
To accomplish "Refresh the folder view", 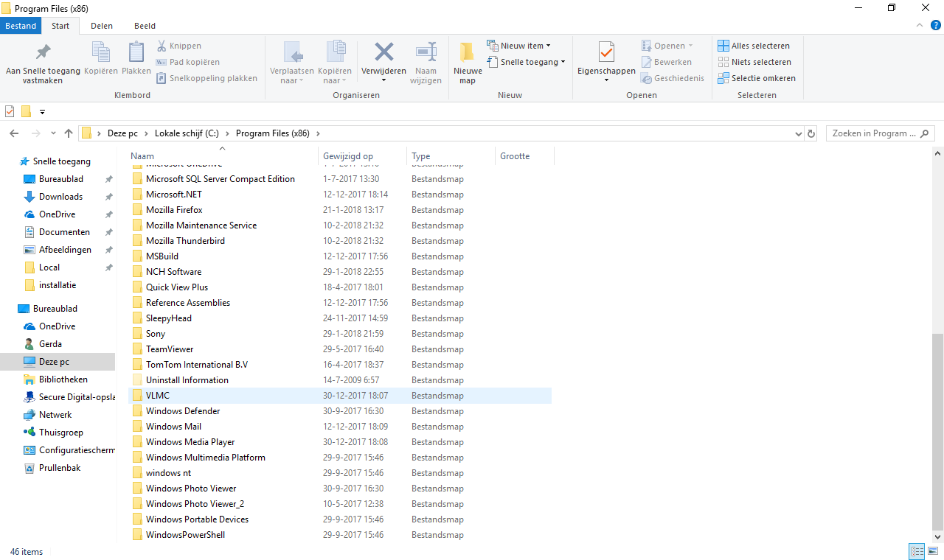I will pyautogui.click(x=811, y=133).
